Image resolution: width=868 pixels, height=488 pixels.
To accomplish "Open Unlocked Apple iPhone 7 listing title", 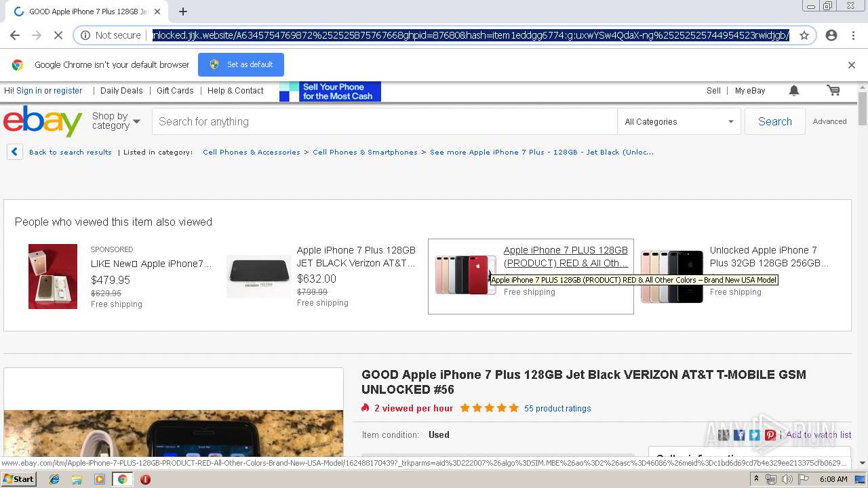I will [769, 257].
